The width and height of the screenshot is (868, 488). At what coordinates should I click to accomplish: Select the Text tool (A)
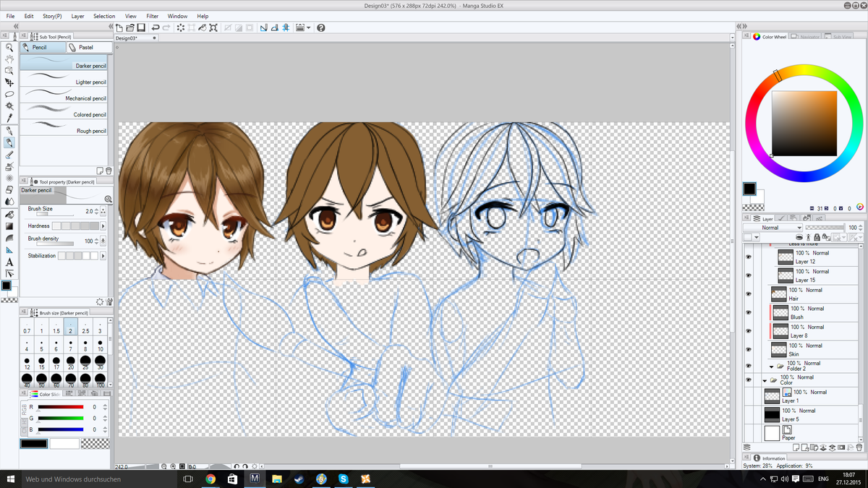click(9, 262)
